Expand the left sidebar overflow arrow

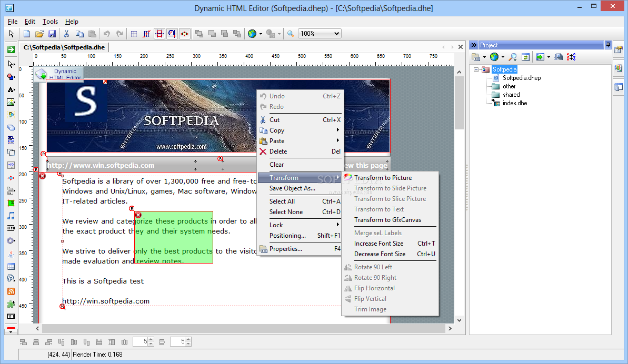(x=11, y=331)
